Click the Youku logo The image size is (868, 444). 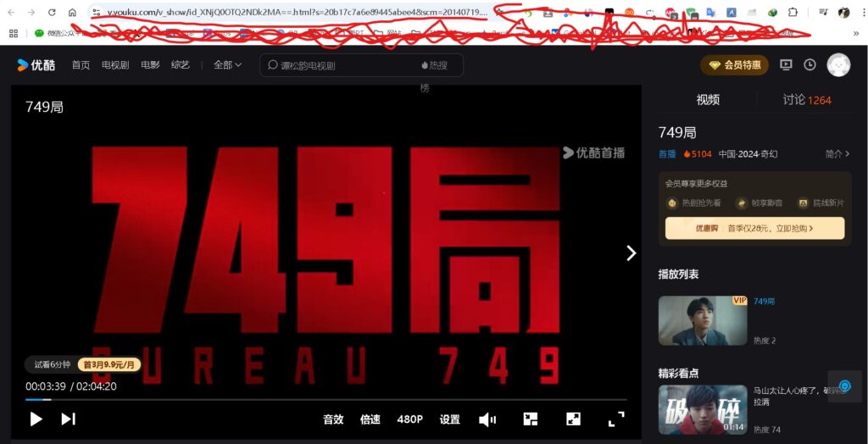pos(36,65)
